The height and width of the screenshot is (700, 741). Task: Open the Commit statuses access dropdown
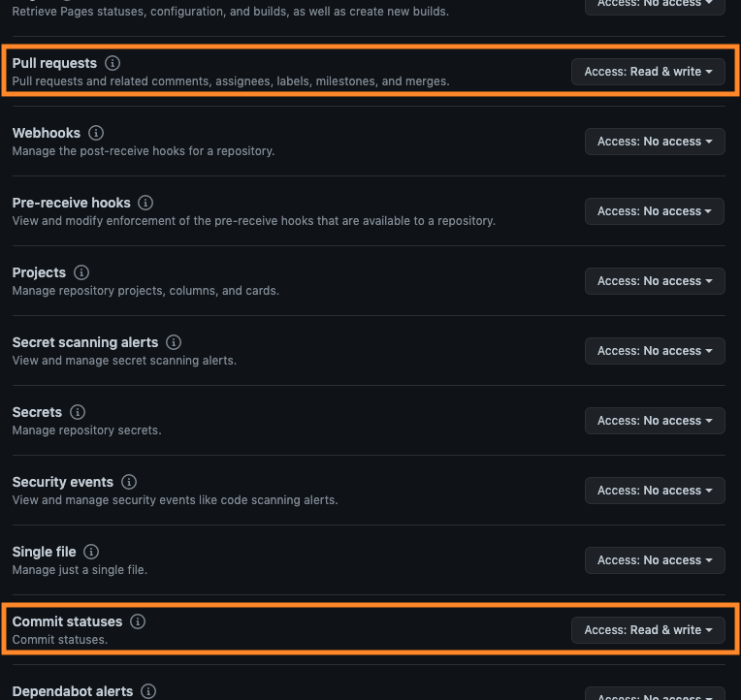648,630
